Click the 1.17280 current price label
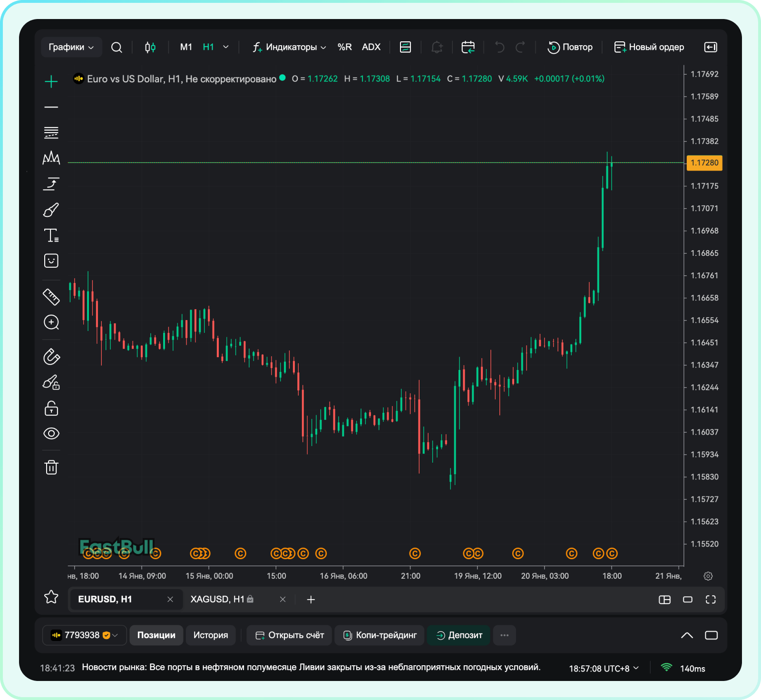This screenshot has width=761, height=700. point(704,163)
